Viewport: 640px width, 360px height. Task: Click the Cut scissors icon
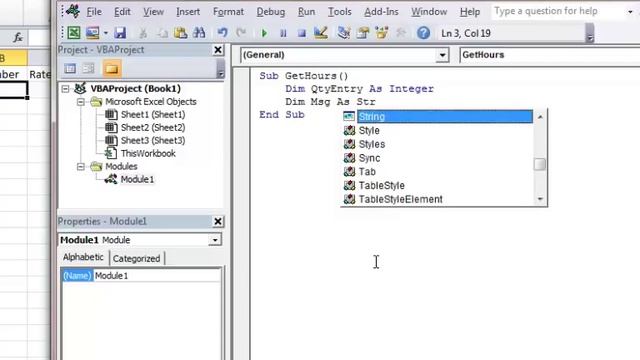point(143,33)
